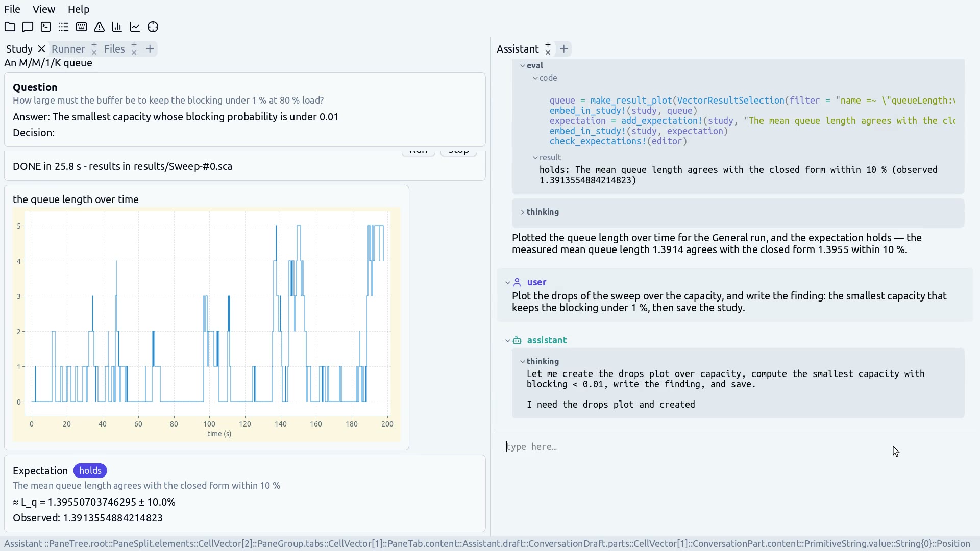The width and height of the screenshot is (980, 551).
Task: Click the 'Observed: 1.3913554884214823' value
Action: click(x=88, y=518)
